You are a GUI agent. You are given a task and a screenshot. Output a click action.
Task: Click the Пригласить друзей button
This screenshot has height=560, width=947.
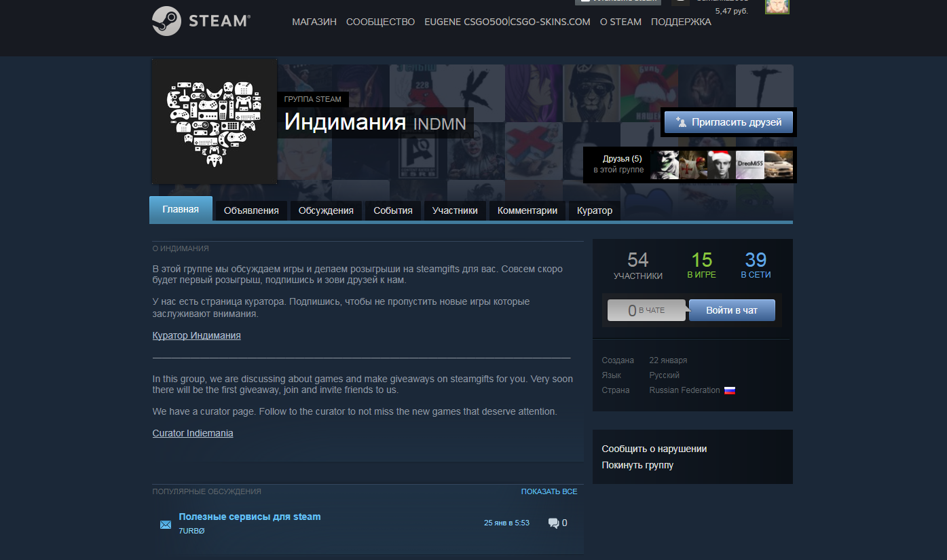pyautogui.click(x=728, y=122)
